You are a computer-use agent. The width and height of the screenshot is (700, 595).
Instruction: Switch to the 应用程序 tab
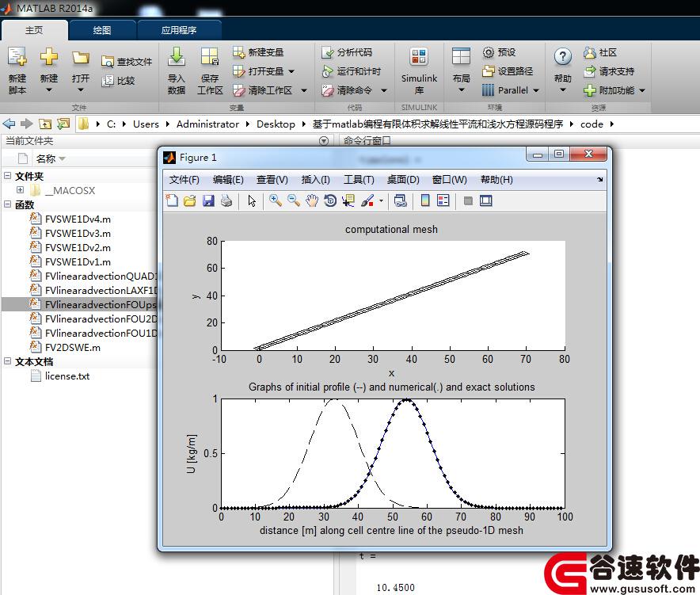(179, 30)
